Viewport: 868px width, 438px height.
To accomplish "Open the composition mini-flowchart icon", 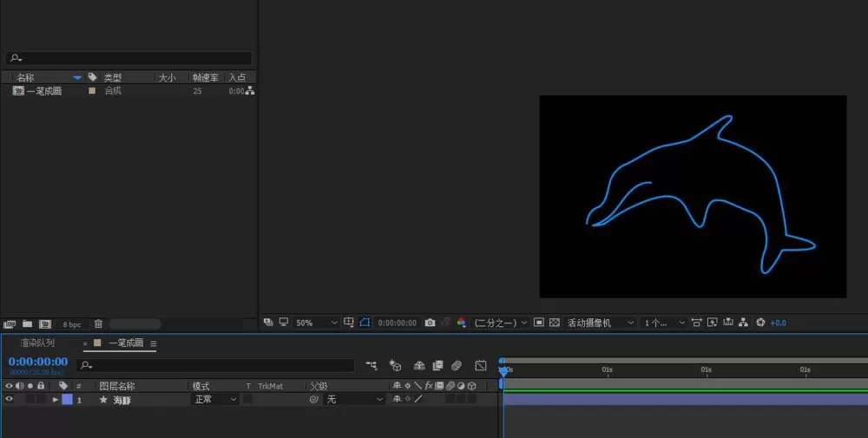I will tap(372, 365).
